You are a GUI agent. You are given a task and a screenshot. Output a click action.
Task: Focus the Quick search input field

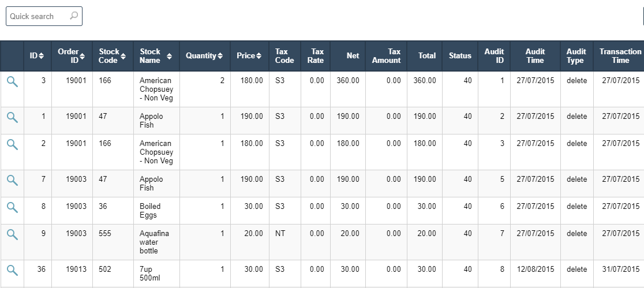coord(38,16)
